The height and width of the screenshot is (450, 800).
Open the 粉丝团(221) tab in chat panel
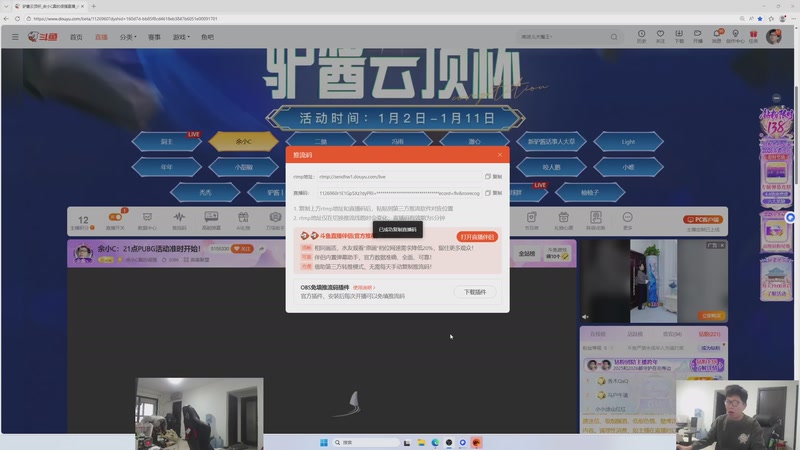pos(709,334)
